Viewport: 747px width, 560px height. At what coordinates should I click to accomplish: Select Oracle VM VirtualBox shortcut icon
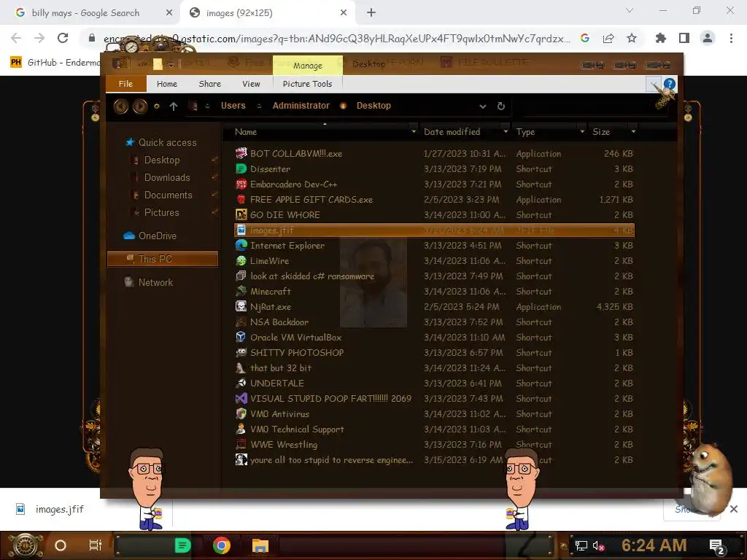(x=241, y=337)
